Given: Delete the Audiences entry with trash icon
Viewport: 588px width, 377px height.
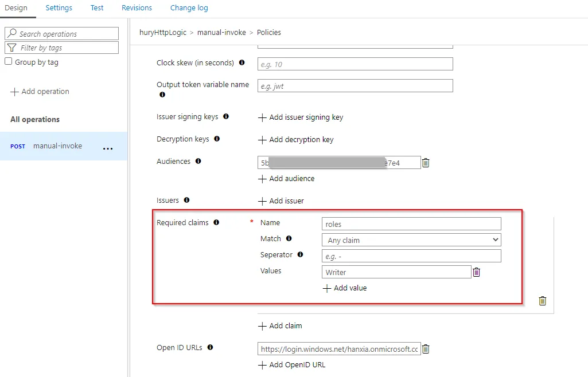Looking at the screenshot, I should point(426,163).
